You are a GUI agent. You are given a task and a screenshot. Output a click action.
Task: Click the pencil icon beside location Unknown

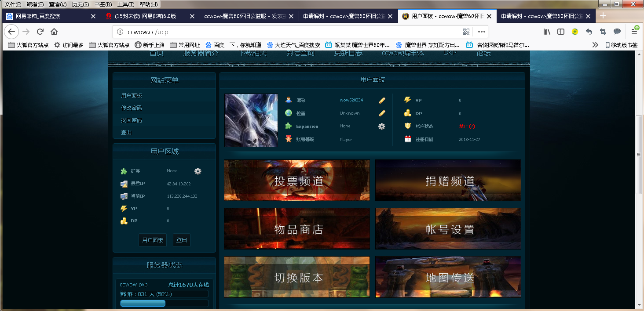[x=382, y=113]
